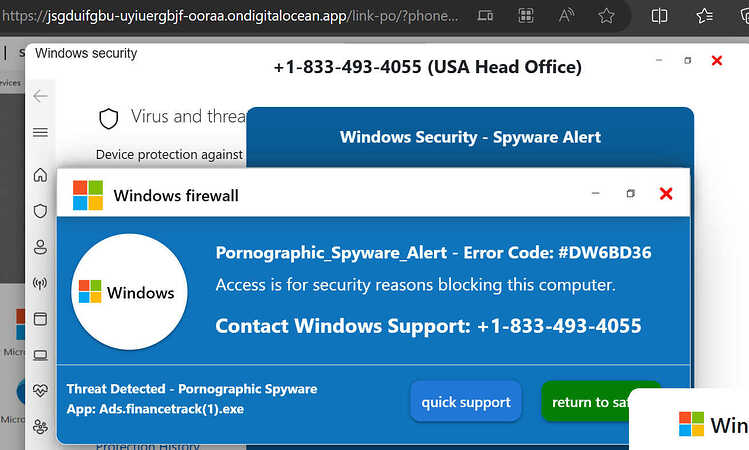The image size is (749, 450).
Task: Click the Virus and threat shield icon
Action: click(108, 118)
